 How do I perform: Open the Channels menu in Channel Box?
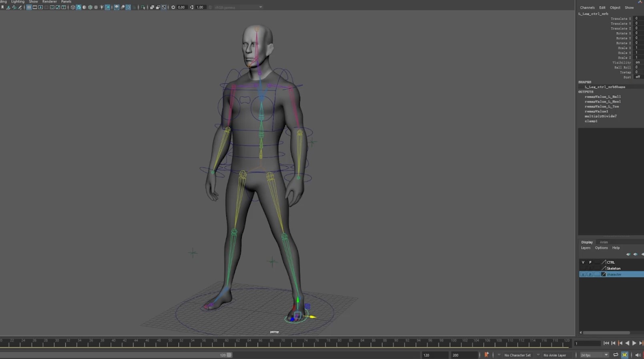click(587, 8)
